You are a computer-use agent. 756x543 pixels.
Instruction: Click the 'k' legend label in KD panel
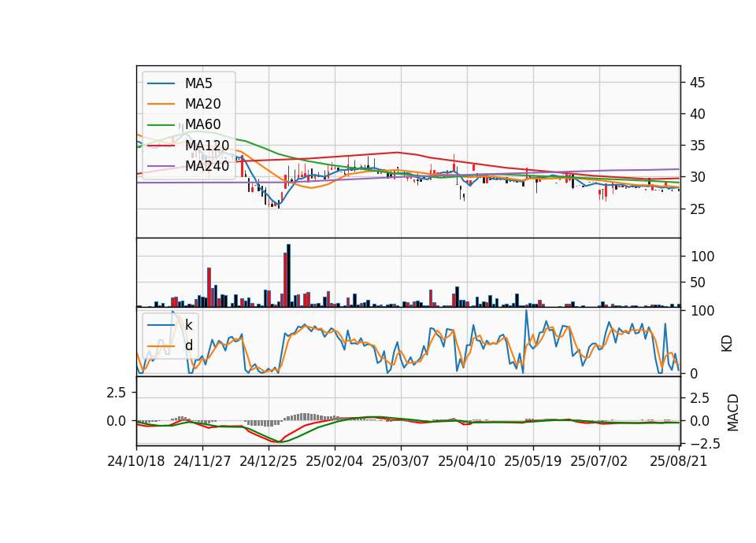click(x=188, y=325)
